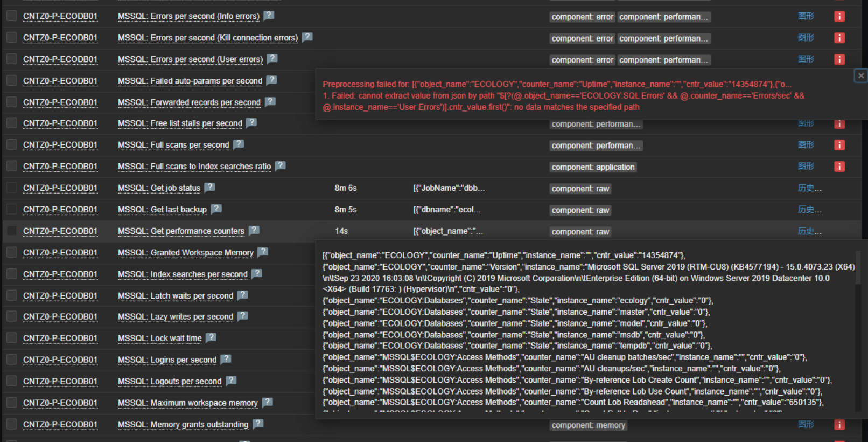The height and width of the screenshot is (442, 868).
Task: Toggle checkbox for Lock wait time row
Action: [11, 338]
